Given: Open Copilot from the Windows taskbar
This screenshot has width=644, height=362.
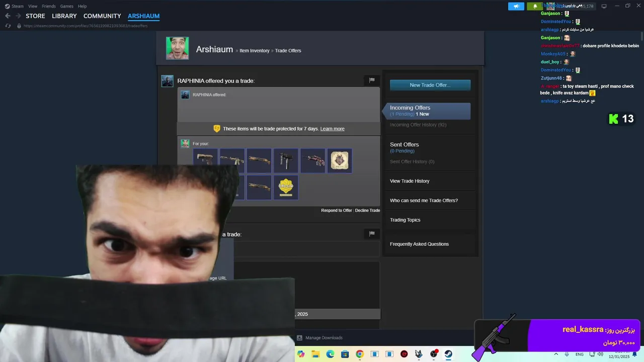Looking at the screenshot, I should [301, 354].
